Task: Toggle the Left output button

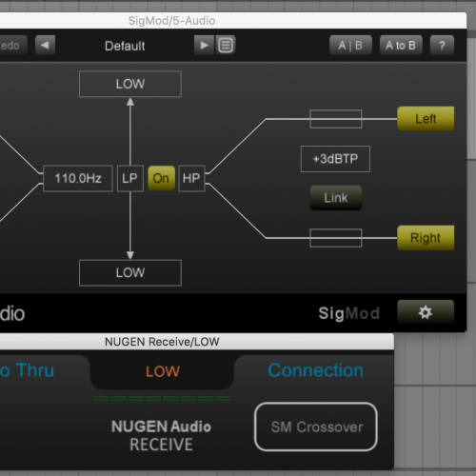Action: pyautogui.click(x=426, y=119)
